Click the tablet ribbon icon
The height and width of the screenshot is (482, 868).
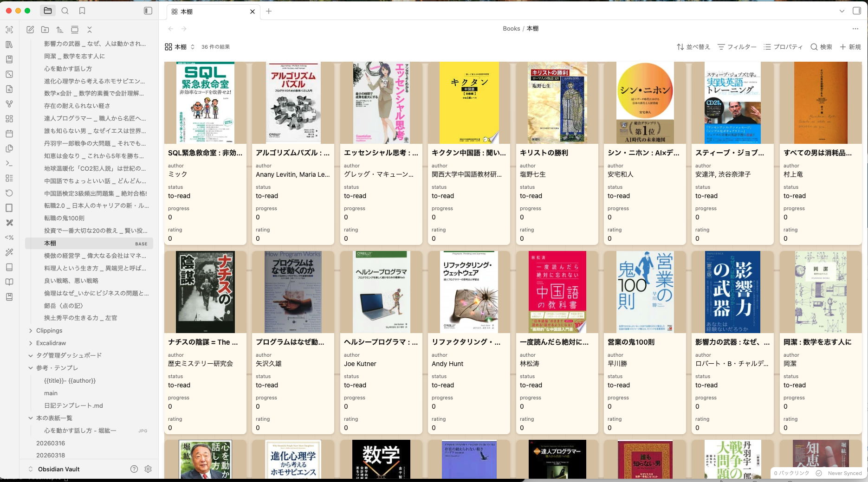[x=9, y=208]
